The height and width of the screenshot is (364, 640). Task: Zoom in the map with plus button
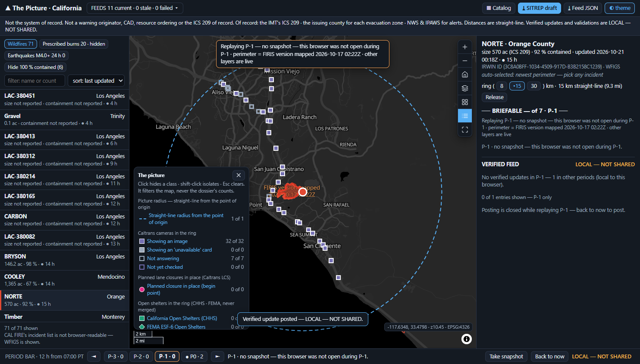(x=464, y=47)
